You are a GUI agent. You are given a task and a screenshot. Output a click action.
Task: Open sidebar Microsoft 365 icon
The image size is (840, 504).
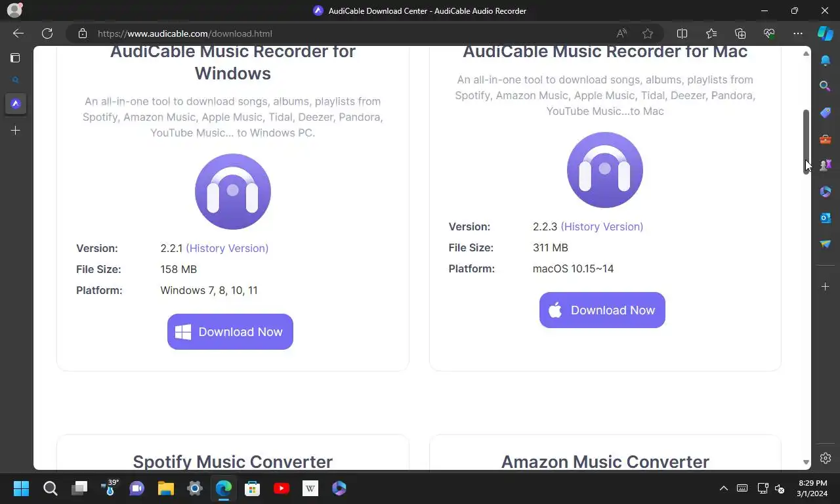pyautogui.click(x=826, y=191)
